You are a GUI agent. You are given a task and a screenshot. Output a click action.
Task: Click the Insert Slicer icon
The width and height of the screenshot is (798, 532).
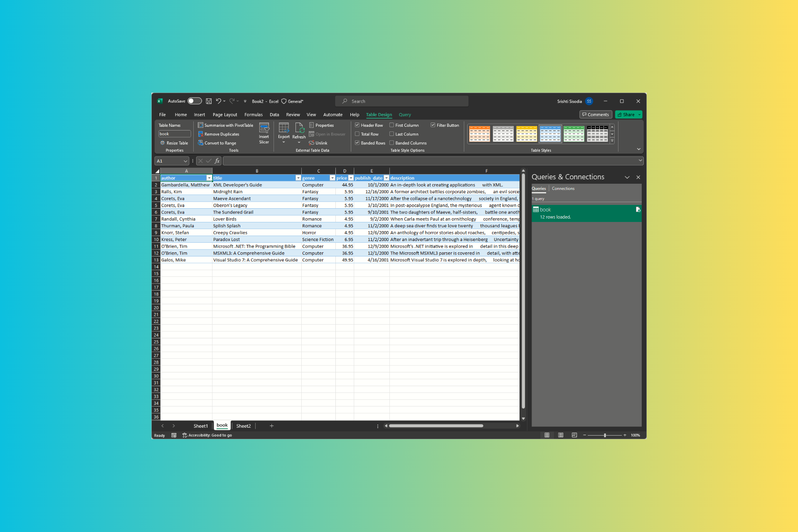click(264, 128)
